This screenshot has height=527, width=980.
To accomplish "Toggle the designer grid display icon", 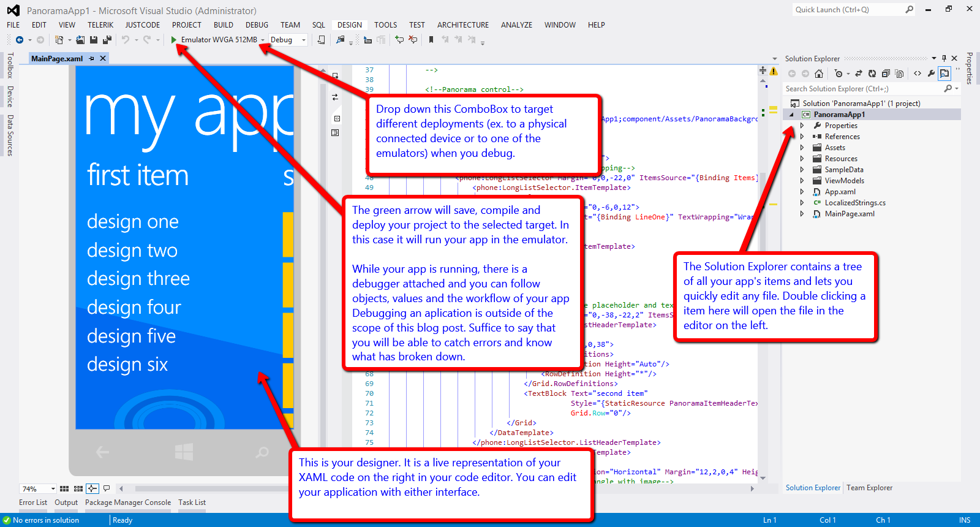I will [x=64, y=488].
